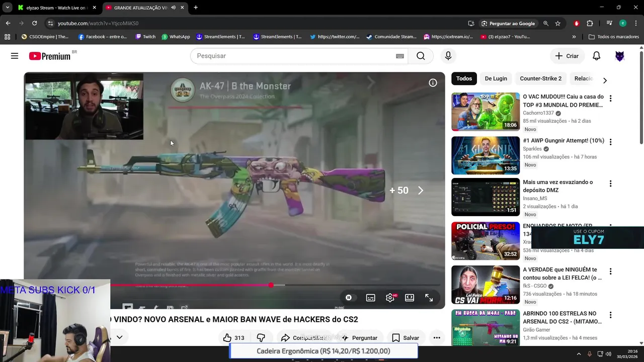
Task: Select the Todos filter chip
Action: [464, 78]
